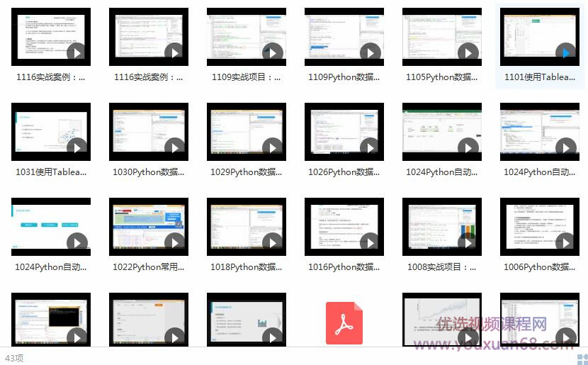
Task: Select the 1030Python数据 video thumbnail
Action: click(x=149, y=132)
